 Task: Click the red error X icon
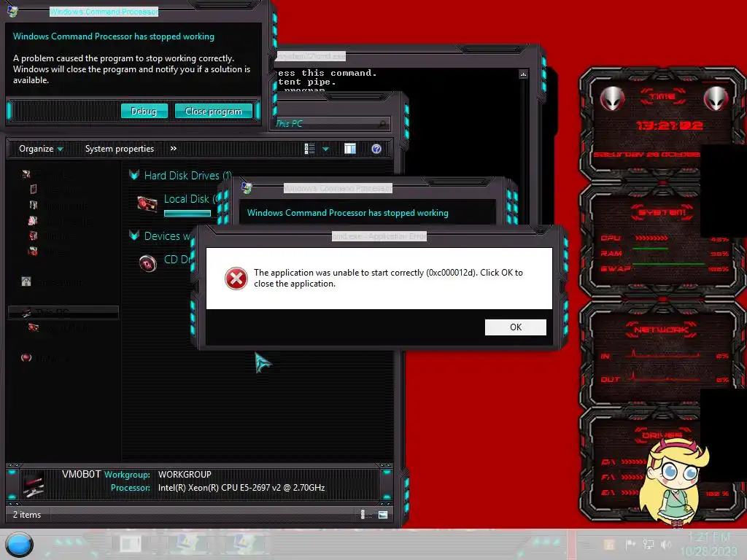(236, 279)
